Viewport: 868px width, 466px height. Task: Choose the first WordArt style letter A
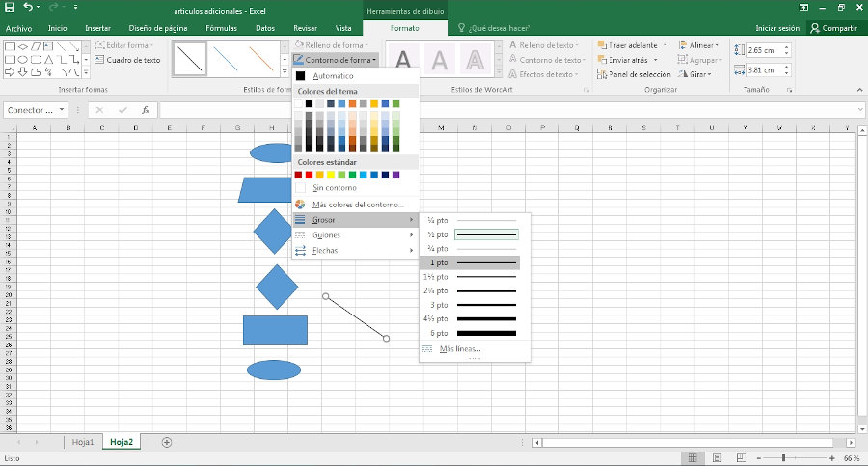[x=403, y=60]
